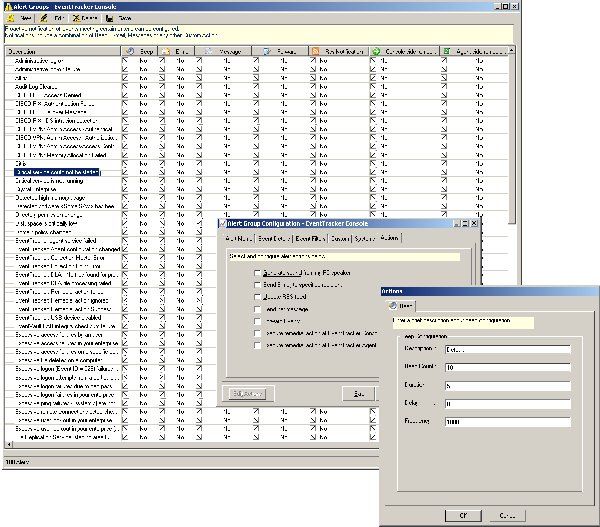Click the RSS Notification header icon
Viewport: 600px width, 527px height.
coord(316,51)
